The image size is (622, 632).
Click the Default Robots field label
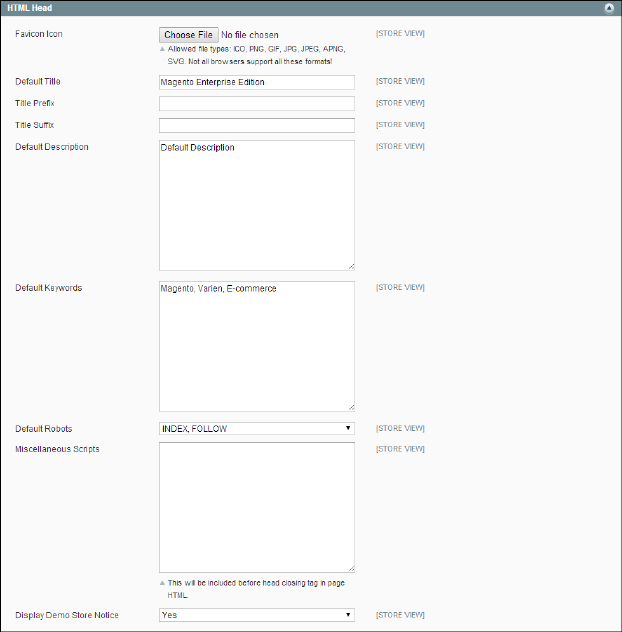click(x=43, y=429)
